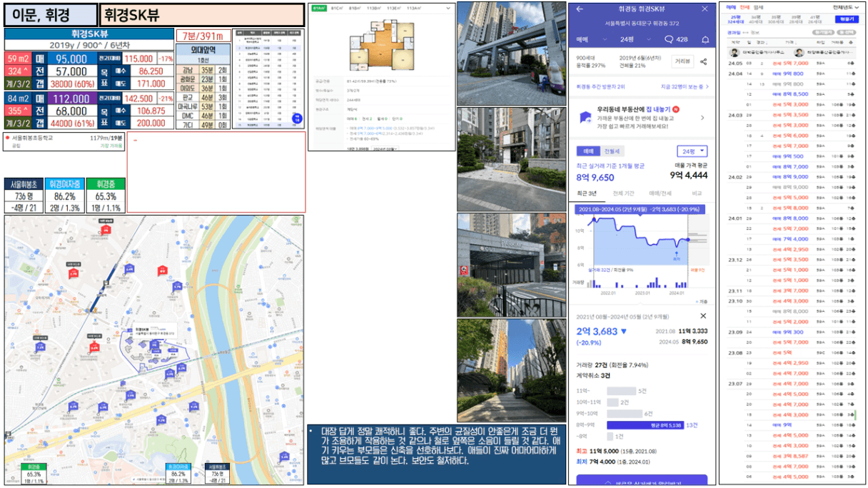Click the 거리뷰 button
The image size is (868, 488).
click(x=682, y=62)
